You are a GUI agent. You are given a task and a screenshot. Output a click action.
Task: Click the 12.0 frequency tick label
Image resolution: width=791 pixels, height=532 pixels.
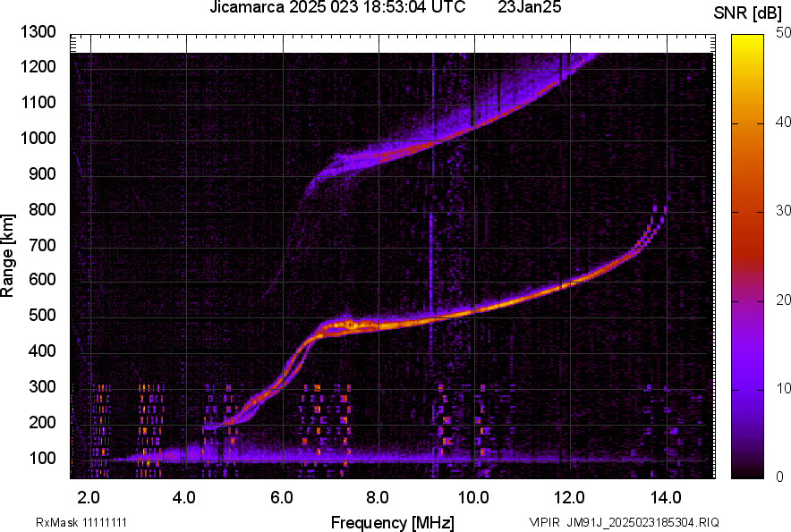click(x=570, y=498)
